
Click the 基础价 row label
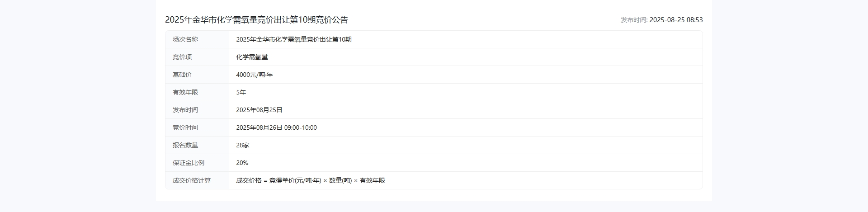(x=182, y=75)
